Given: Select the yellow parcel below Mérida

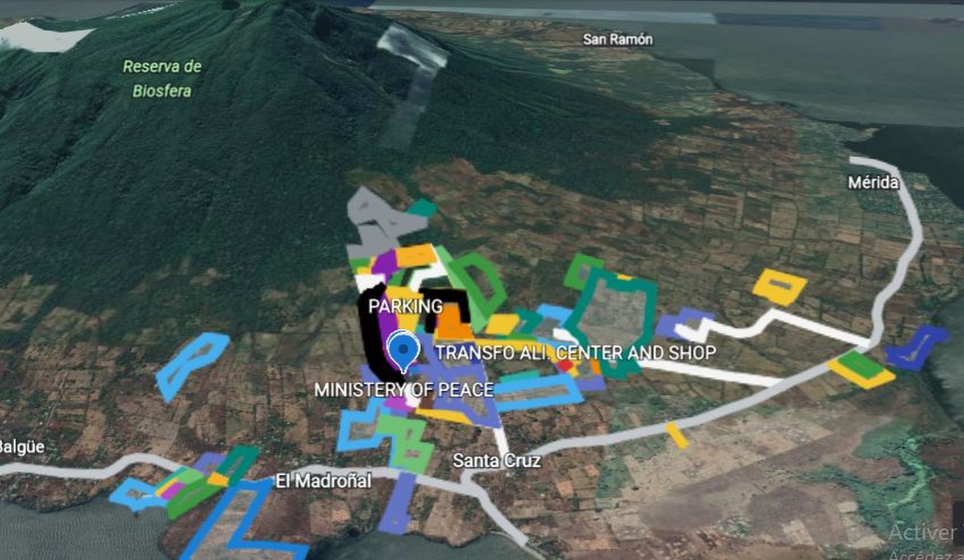Looking at the screenshot, I should [779, 286].
